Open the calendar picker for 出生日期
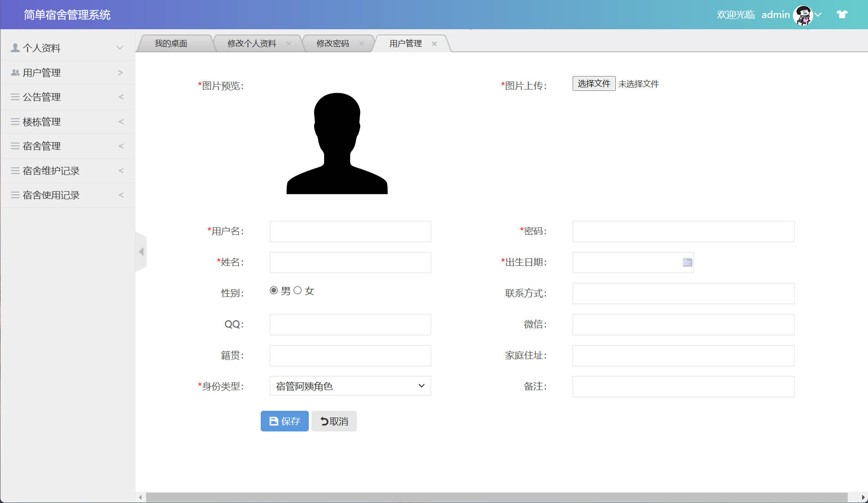This screenshot has width=868, height=503. click(687, 262)
